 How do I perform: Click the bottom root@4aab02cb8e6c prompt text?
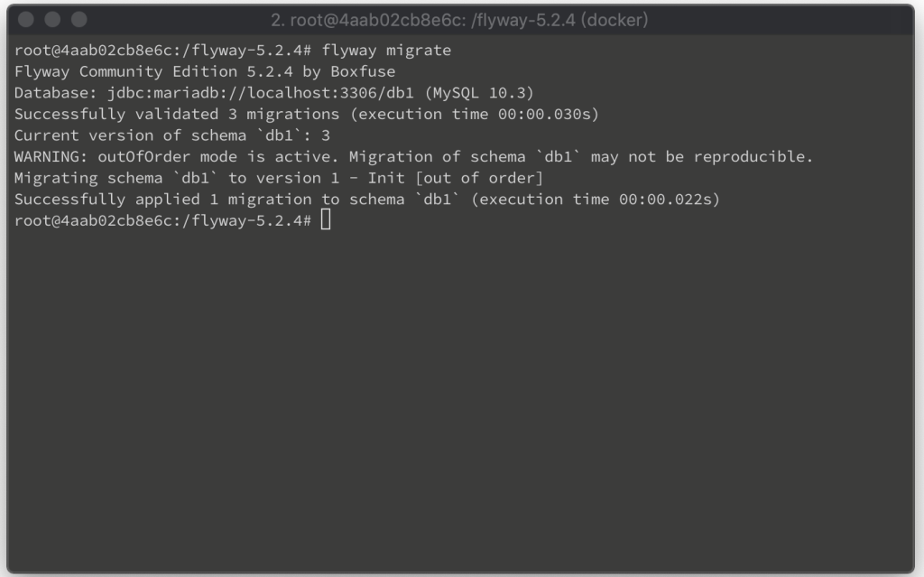click(x=162, y=220)
